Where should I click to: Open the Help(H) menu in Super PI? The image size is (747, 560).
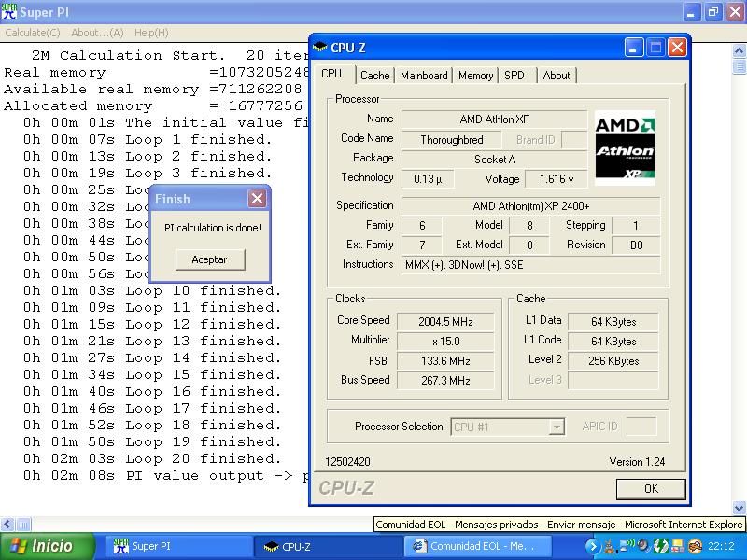(x=150, y=33)
